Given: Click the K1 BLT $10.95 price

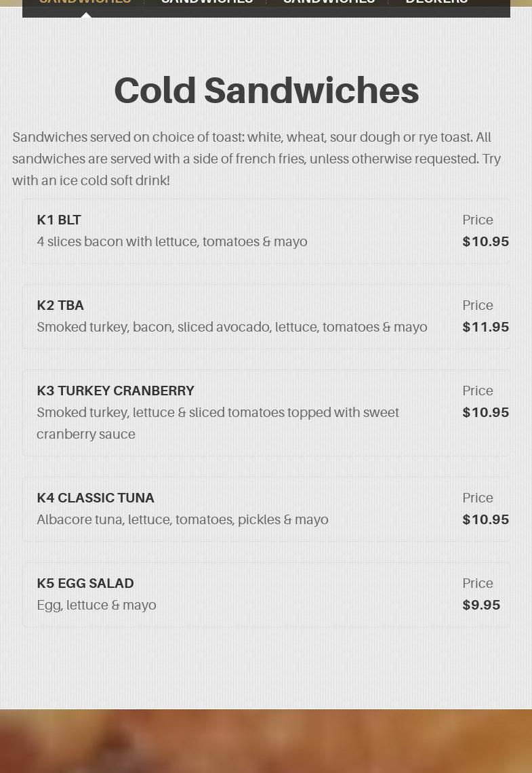Looking at the screenshot, I should 485,242.
